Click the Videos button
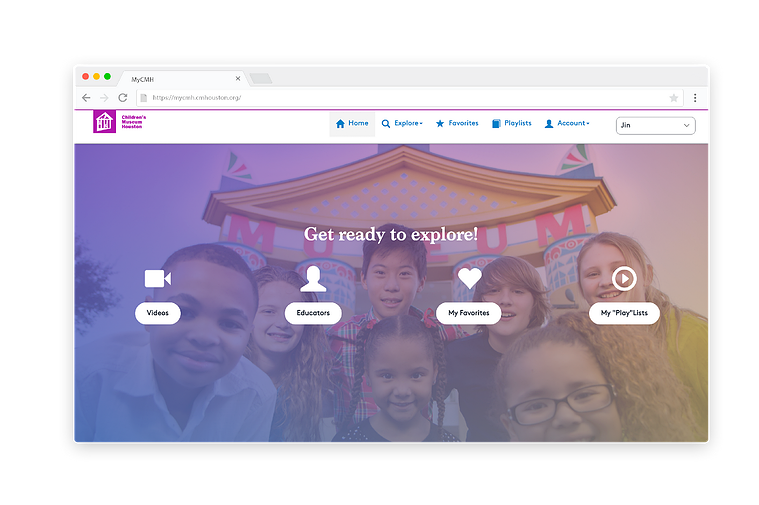759x505 pixels. 158,313
